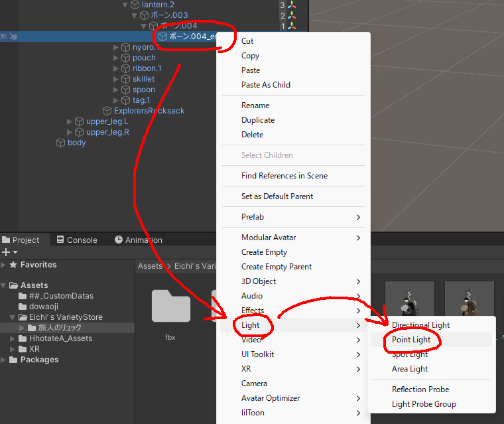
Task: Click the Animation tab clock icon
Action: point(119,240)
